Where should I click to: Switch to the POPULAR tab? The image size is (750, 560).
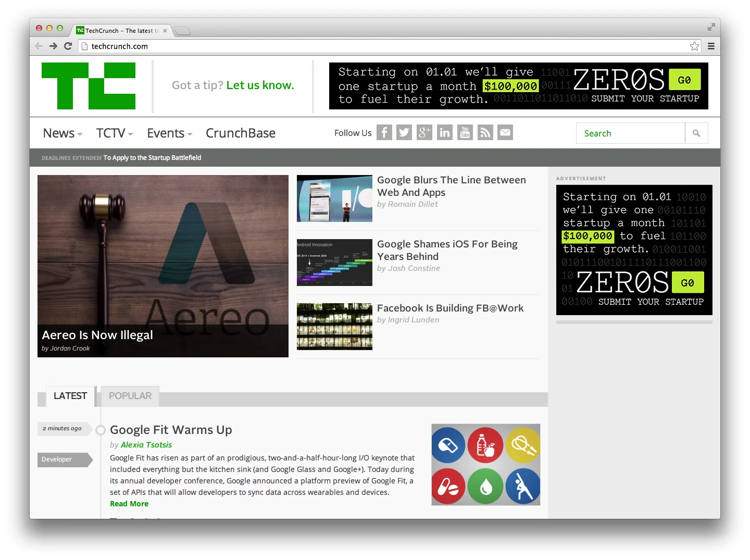(x=130, y=396)
